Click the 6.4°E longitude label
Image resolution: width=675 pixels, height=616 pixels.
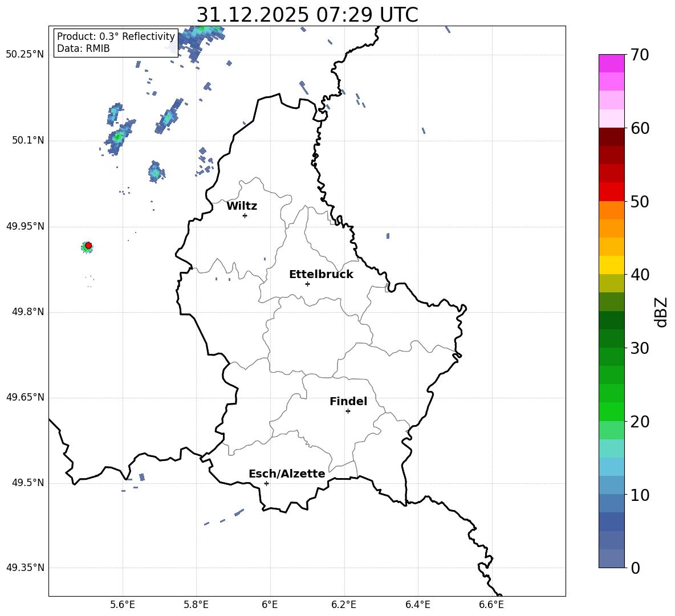point(417,605)
